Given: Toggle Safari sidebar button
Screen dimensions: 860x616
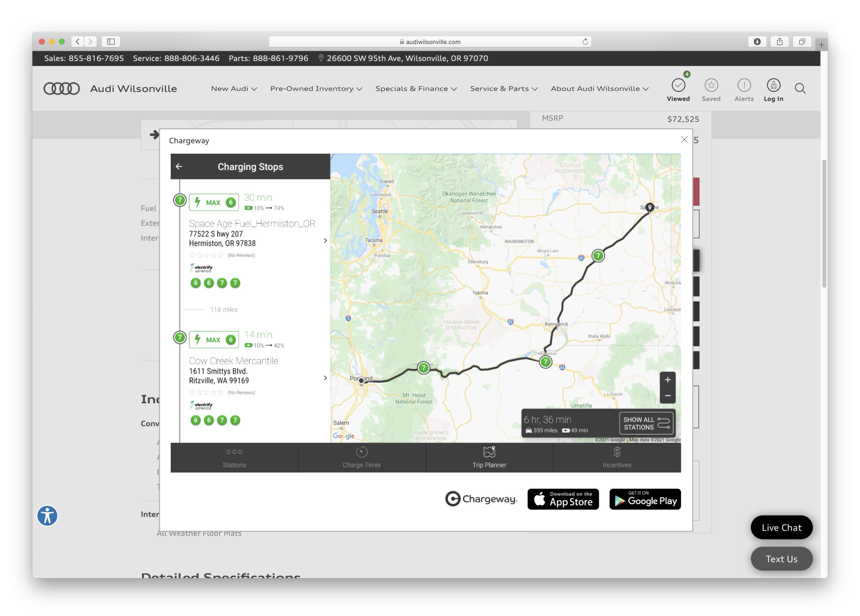Looking at the screenshot, I should pos(111,42).
